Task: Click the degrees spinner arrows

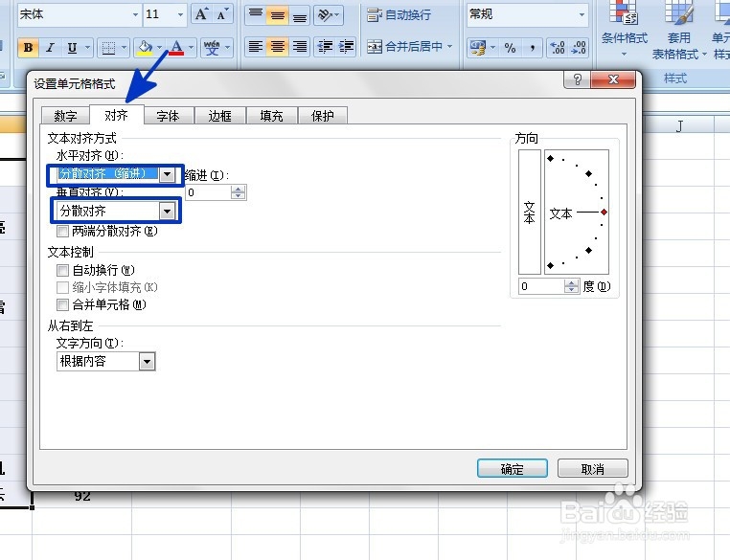Action: click(x=572, y=286)
